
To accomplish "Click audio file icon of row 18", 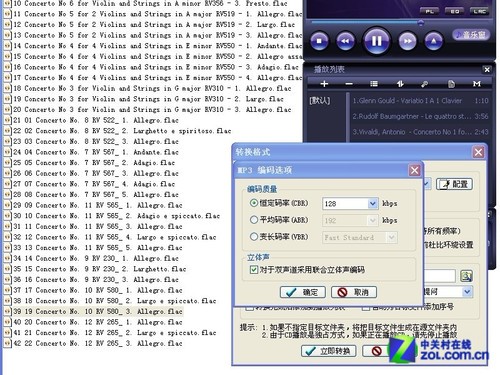I will click(x=7, y=88).
